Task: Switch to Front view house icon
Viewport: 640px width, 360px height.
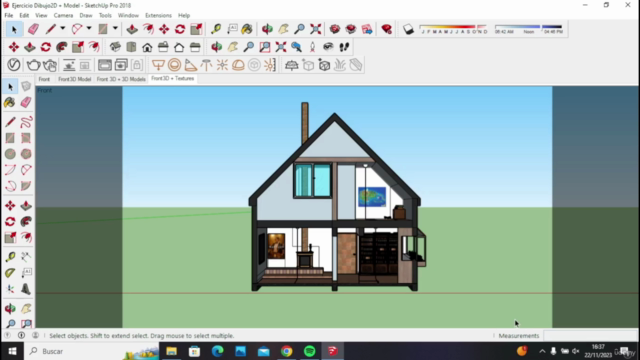Action: tap(147, 47)
